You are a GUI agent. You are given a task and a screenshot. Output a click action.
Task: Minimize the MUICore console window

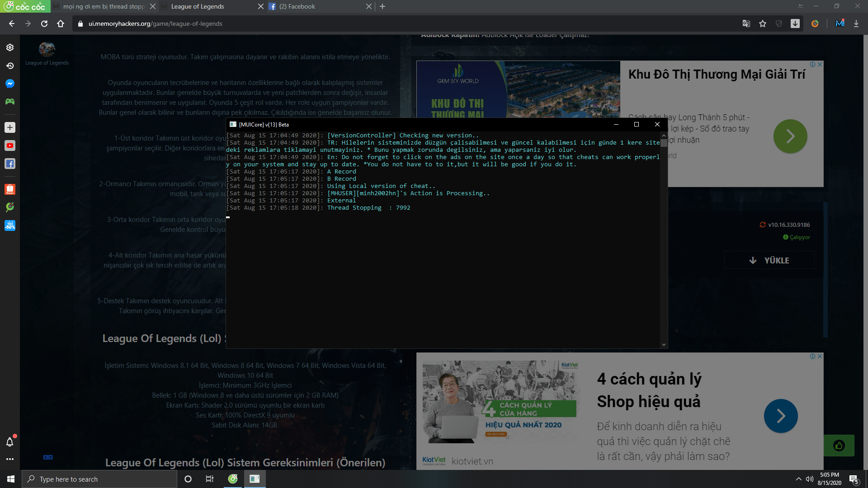pyautogui.click(x=616, y=124)
